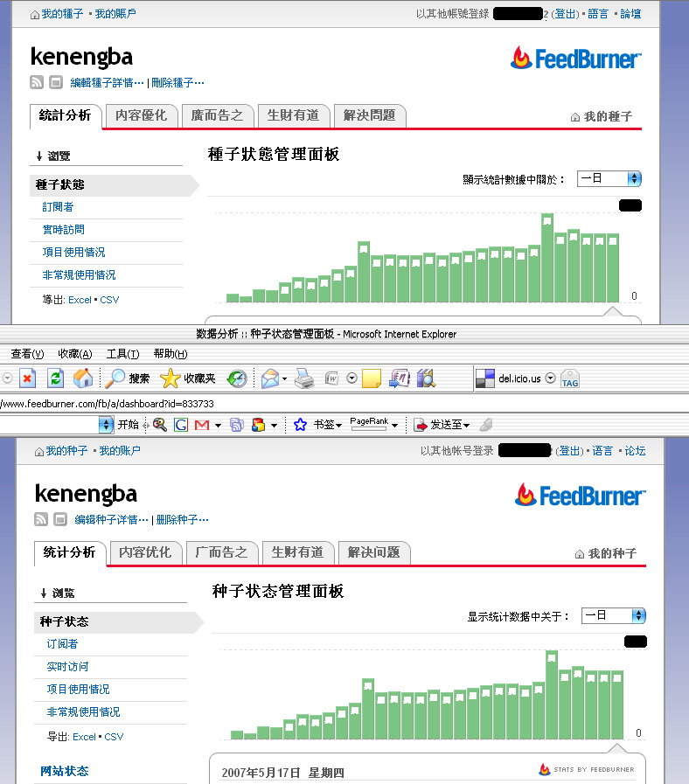
Task: Click the Mail envelope toolbar icon
Action: click(x=270, y=378)
